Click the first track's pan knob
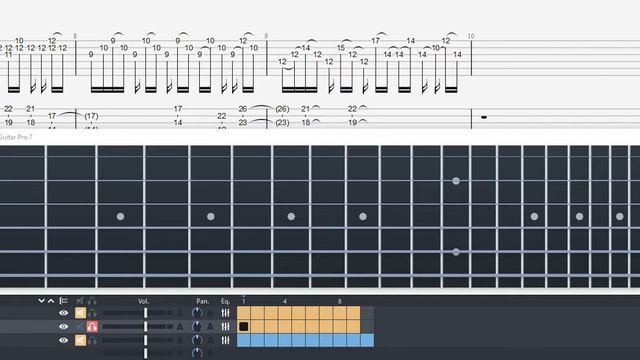Viewport: 640px width, 360px height. point(197,313)
